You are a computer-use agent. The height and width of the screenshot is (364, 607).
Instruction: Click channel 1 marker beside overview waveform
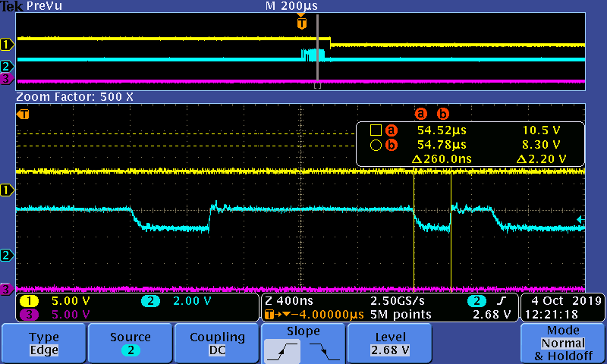pos(7,45)
